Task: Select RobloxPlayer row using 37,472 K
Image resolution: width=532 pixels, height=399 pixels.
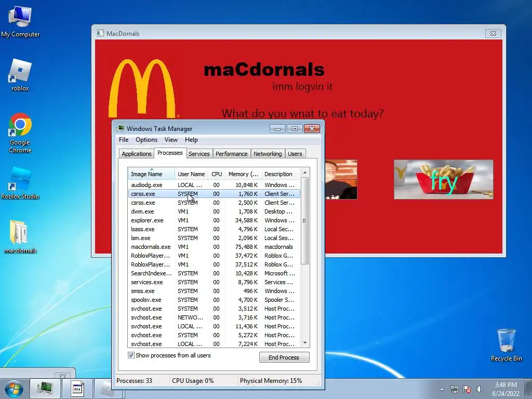Action: (214, 256)
